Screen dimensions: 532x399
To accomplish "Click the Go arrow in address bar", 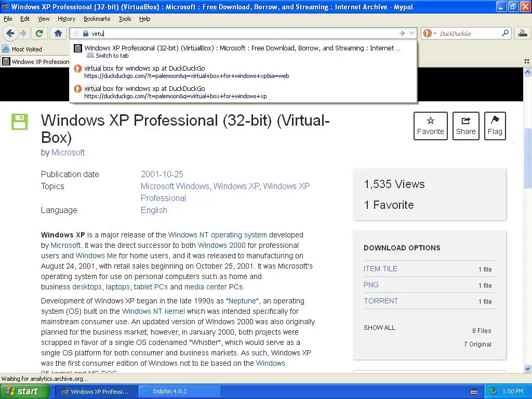I will tap(402, 33).
